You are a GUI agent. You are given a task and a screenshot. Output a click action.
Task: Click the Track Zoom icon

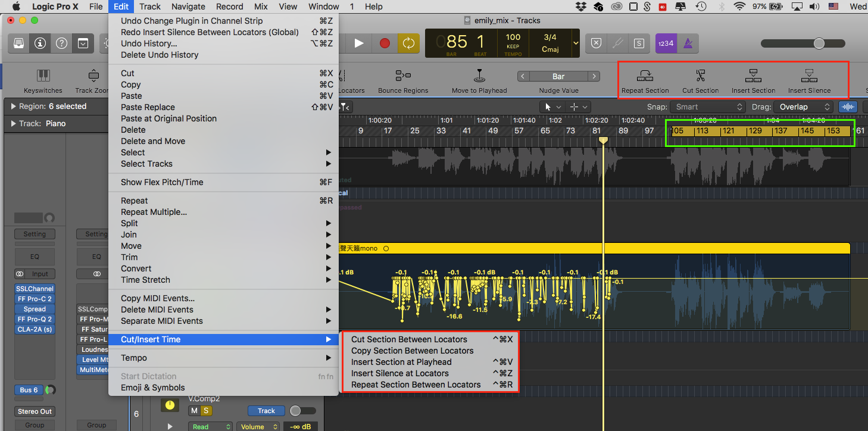pos(93,76)
